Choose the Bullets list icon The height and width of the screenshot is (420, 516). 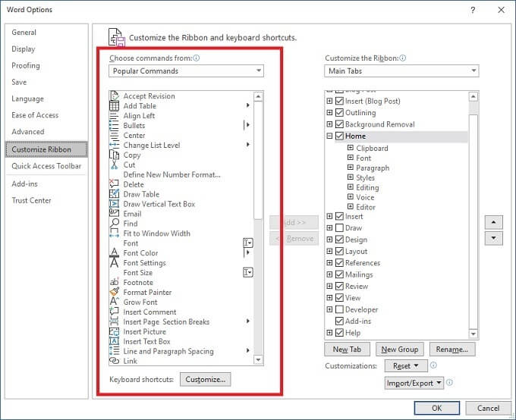click(x=114, y=126)
